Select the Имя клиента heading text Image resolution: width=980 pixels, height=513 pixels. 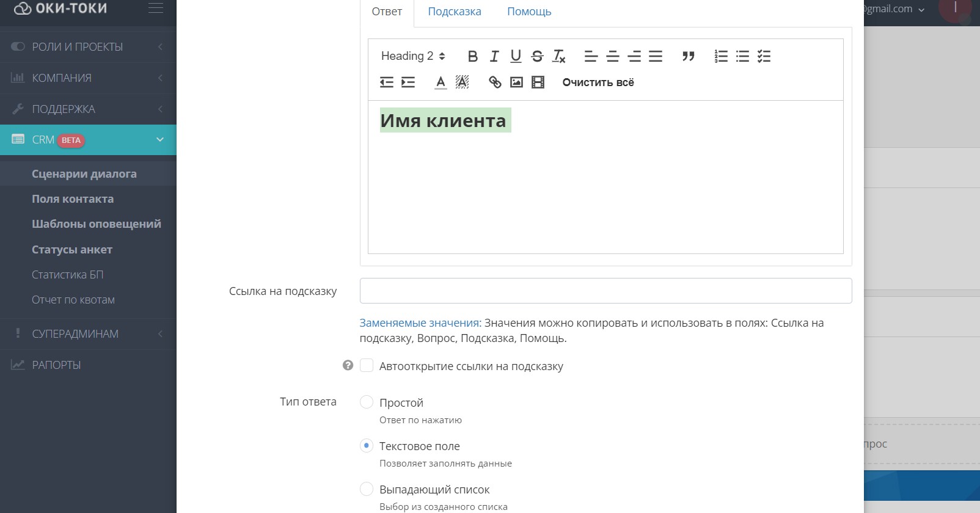[x=444, y=120]
